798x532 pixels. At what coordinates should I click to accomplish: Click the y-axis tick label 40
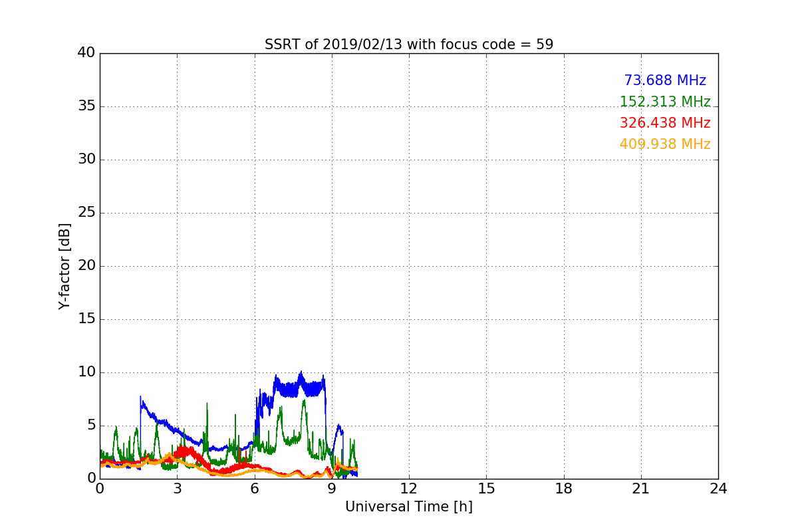[86, 53]
